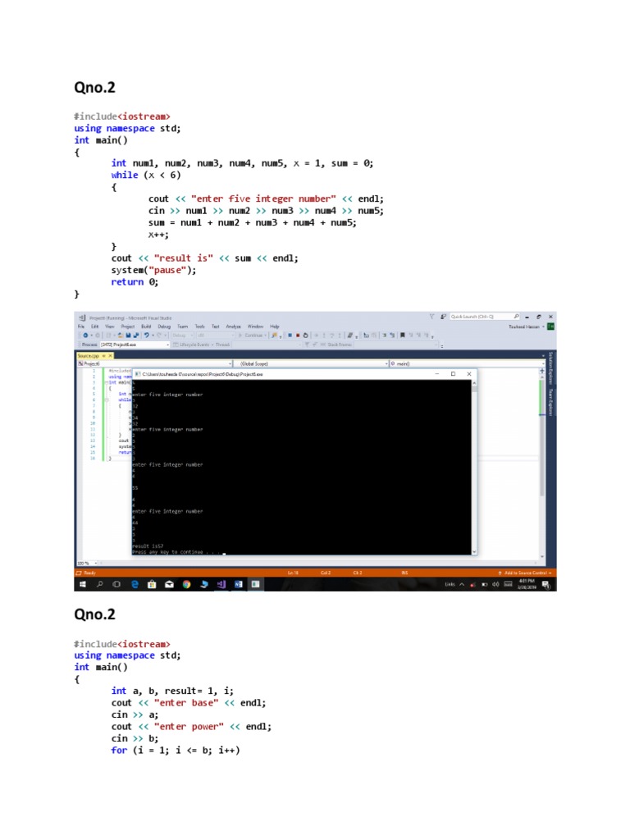
Task: Open the Build menu in Visual Studio
Action: [145, 326]
